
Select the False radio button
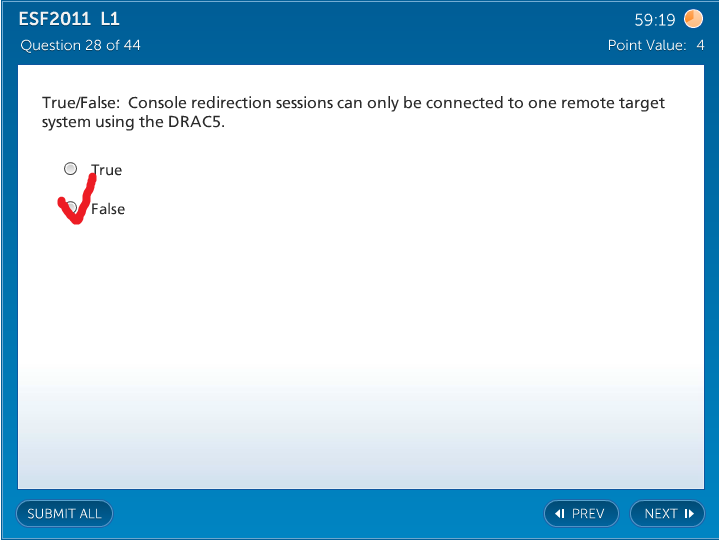pyautogui.click(x=70, y=208)
